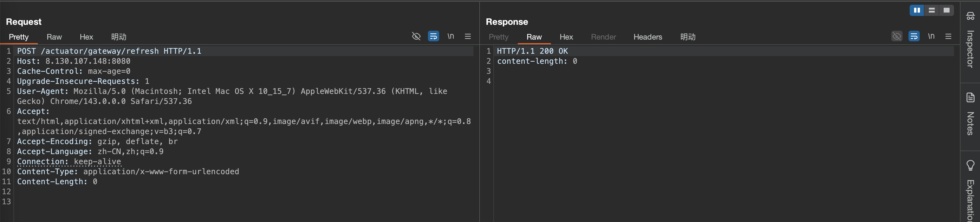
Task: Toggle hidden characters visibility in Request panel
Action: click(416, 37)
